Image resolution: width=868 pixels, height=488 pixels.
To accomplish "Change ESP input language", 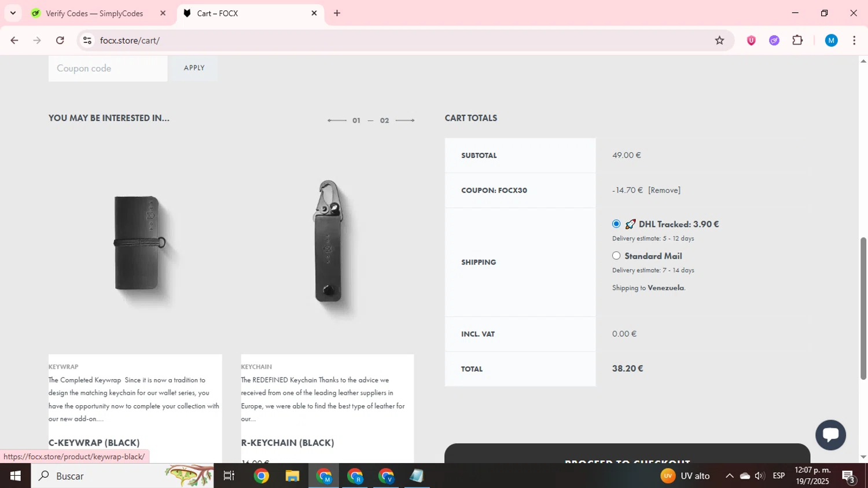I will tap(779, 476).
